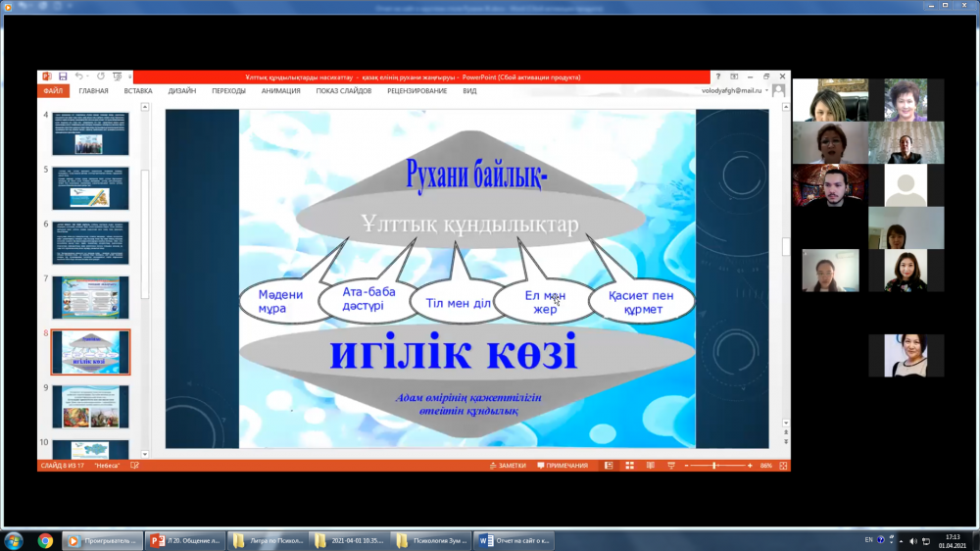Switch to Slide Sorter view icon
Viewport: 980px width, 551px height.
[x=629, y=466]
